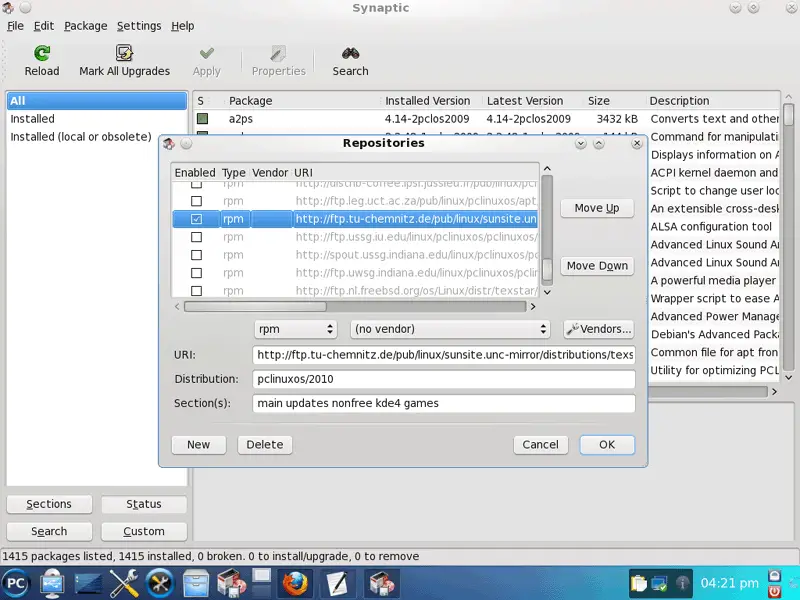Viewport: 800px width, 600px height.
Task: Enable the ftp.uwsg.indiana.edu repository checkbox
Action: 196,273
